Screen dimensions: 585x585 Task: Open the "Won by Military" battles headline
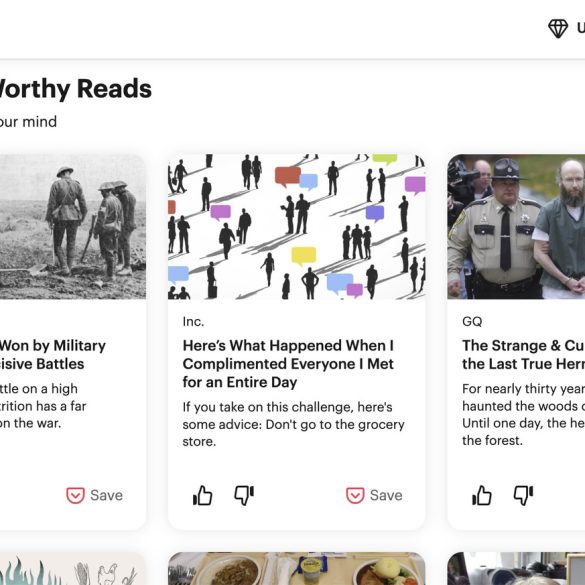click(53, 354)
